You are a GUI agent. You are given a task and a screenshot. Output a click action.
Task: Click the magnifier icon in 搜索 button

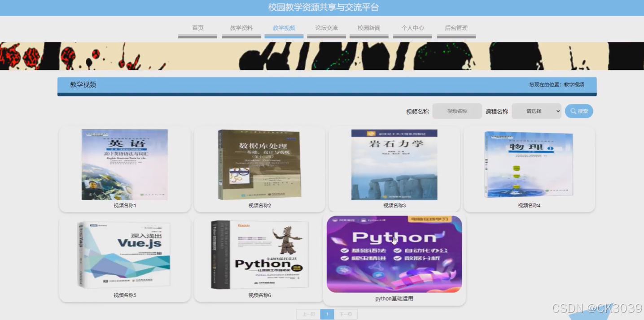[x=574, y=111]
